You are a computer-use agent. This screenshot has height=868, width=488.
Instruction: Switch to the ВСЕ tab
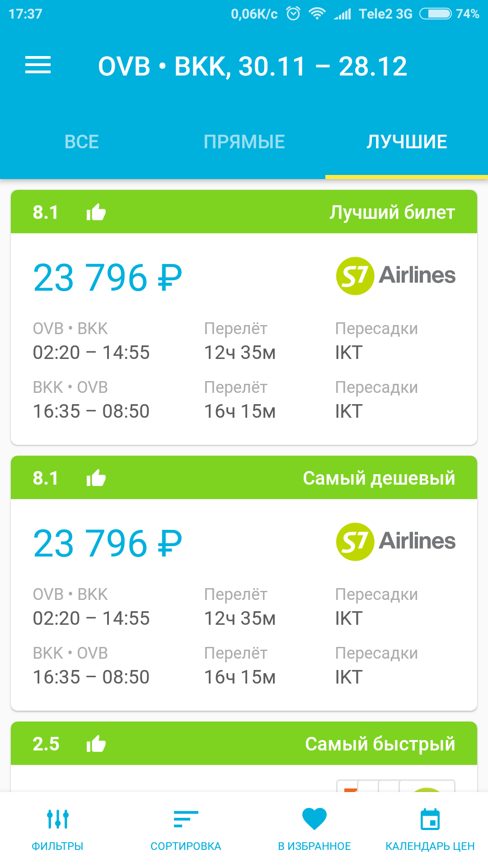click(x=81, y=142)
